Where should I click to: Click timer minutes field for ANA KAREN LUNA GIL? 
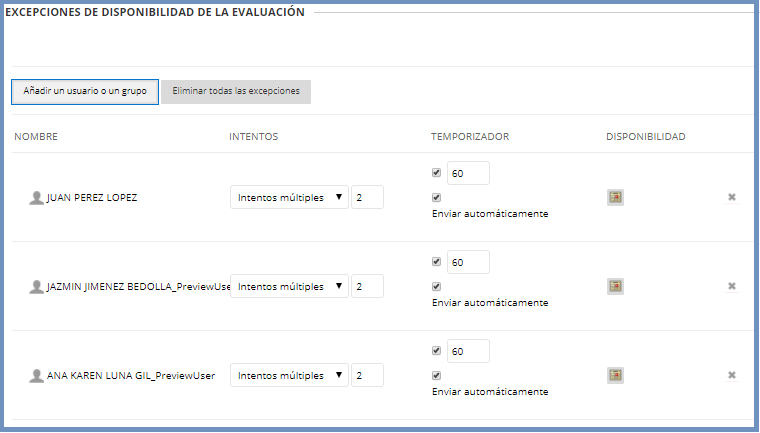click(x=468, y=351)
